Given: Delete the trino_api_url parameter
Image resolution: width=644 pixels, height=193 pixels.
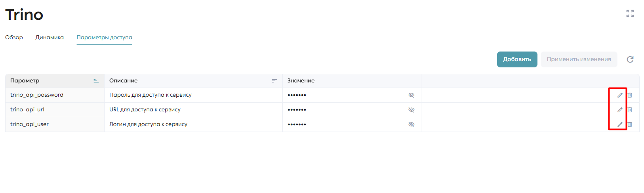Looking at the screenshot, I should click(630, 110).
